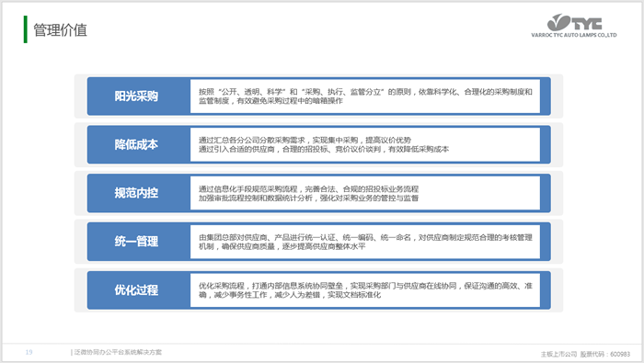Click the 优化过程 description text box
The height and width of the screenshot is (363, 644).
click(x=365, y=290)
